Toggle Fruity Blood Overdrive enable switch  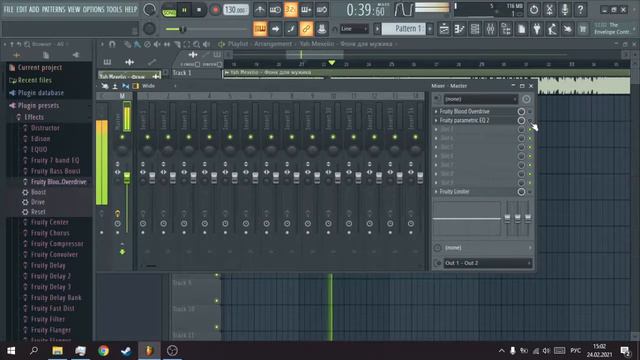pyautogui.click(x=530, y=111)
